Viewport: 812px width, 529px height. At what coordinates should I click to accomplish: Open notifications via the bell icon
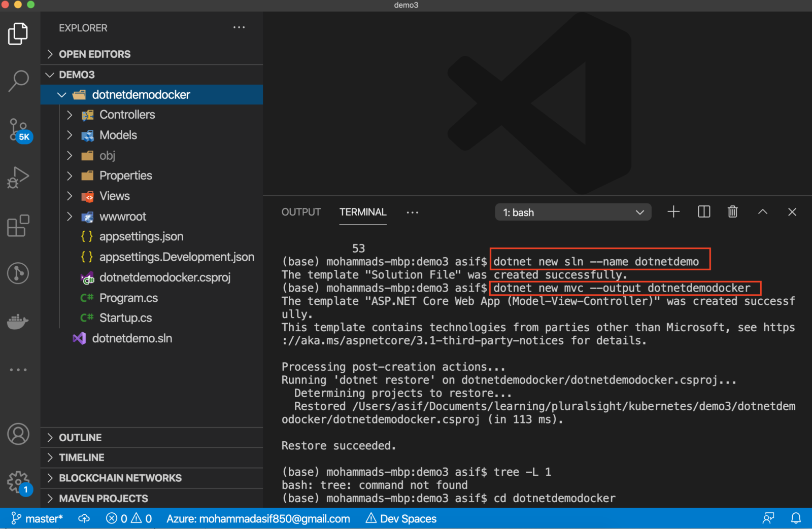coord(795,518)
